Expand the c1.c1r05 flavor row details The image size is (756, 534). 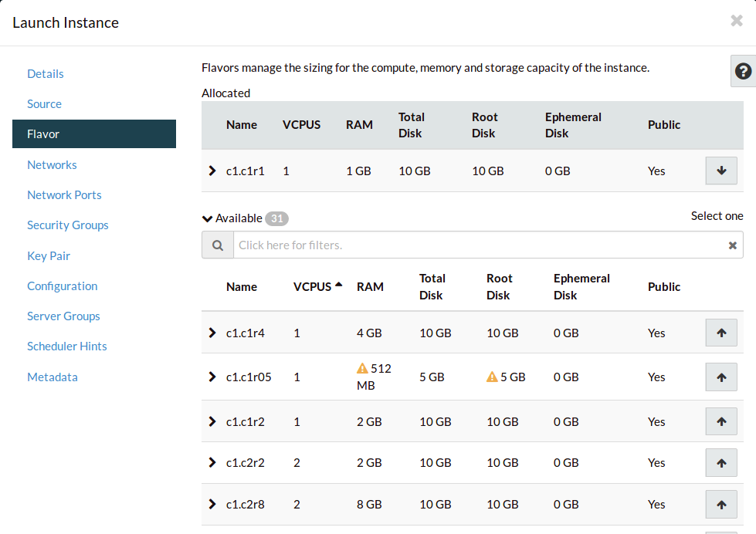click(212, 377)
